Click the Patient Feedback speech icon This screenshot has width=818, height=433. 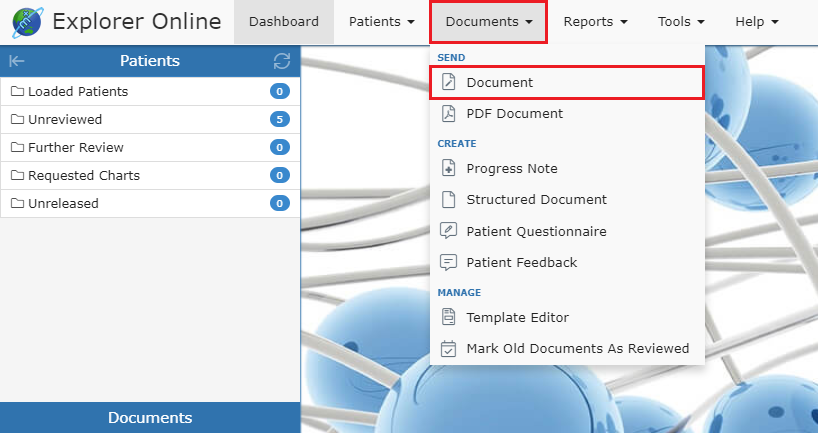tap(449, 263)
